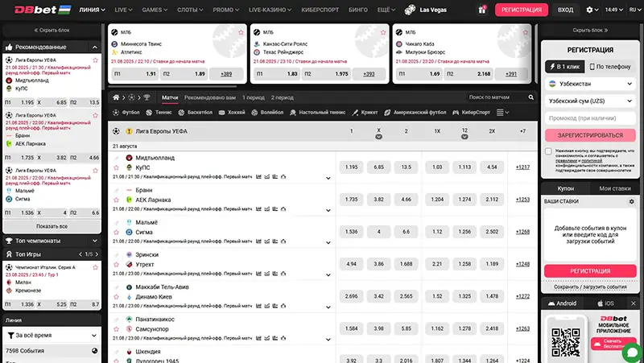Open the gift bonus icon
This screenshot has height=363, width=644.
[481, 10]
